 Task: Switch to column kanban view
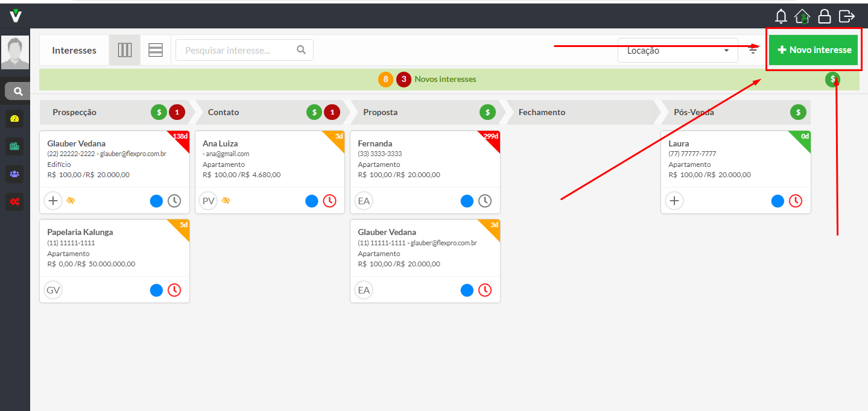pyautogui.click(x=125, y=50)
